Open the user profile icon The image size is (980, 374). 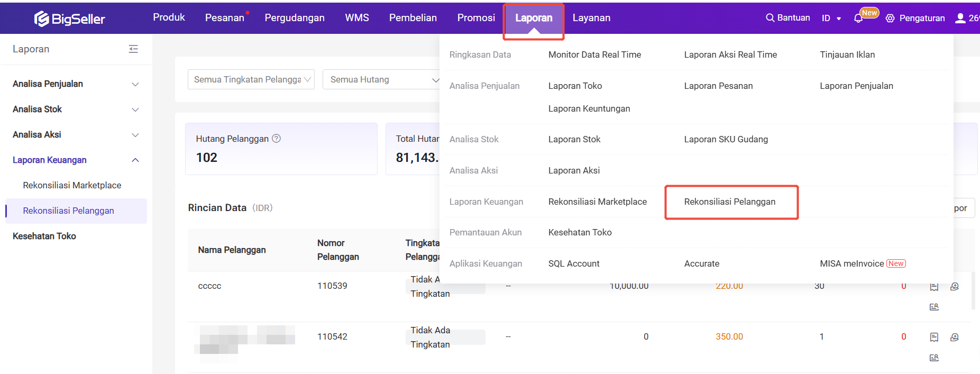pos(960,19)
